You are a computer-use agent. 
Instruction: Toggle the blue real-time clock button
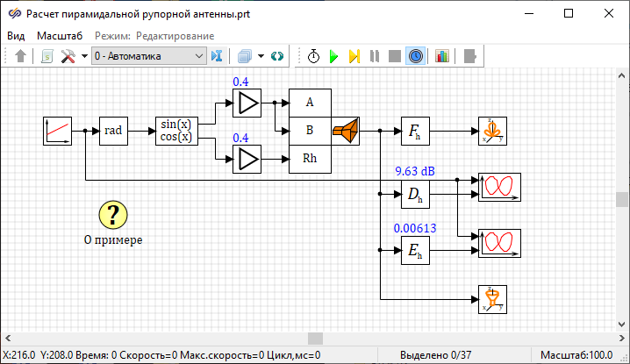[x=416, y=56]
